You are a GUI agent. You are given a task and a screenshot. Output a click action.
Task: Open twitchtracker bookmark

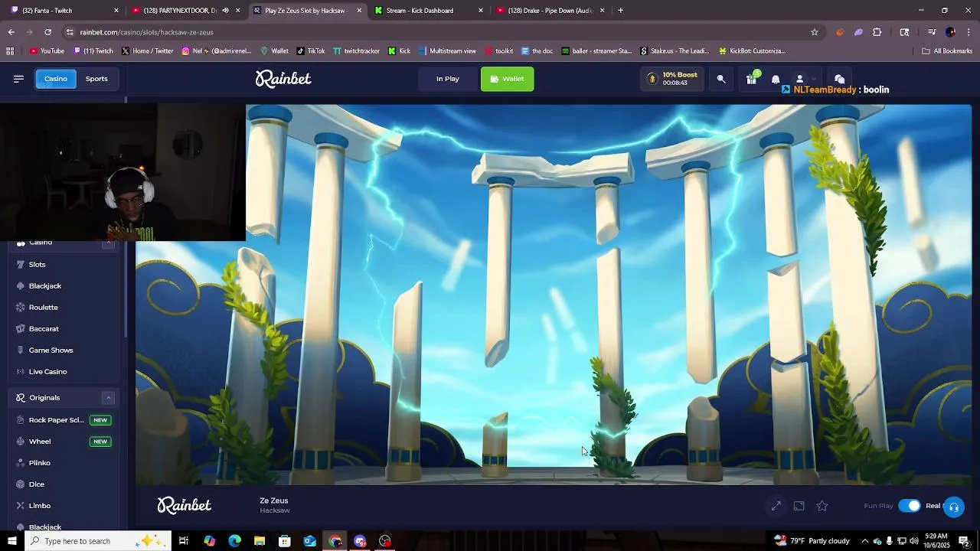pos(357,51)
